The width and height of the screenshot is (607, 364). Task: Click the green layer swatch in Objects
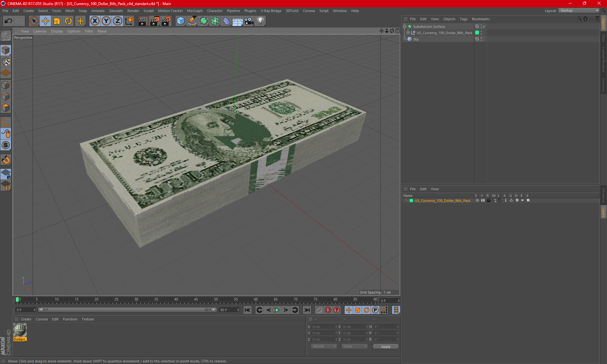[x=477, y=33]
